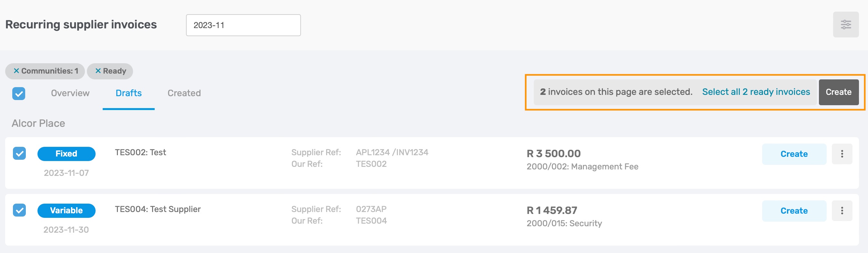Image resolution: width=868 pixels, height=253 pixels.
Task: Click Select all 2 ready invoices link
Action: [x=756, y=92]
